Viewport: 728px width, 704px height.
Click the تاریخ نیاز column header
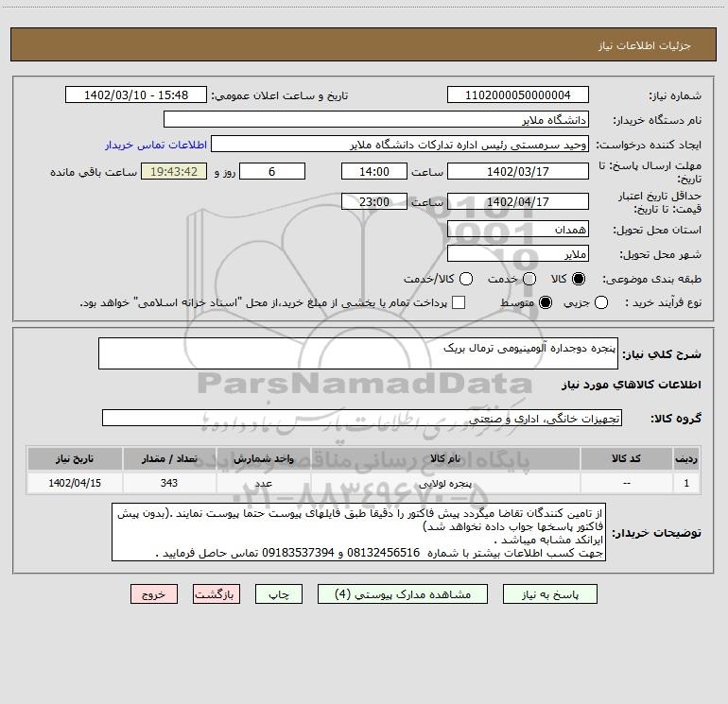point(75,459)
